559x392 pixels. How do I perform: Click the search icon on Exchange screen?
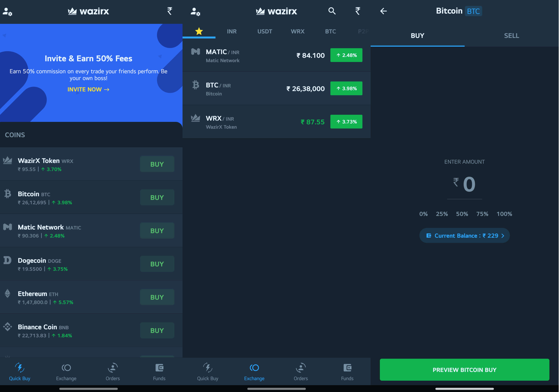pos(333,11)
